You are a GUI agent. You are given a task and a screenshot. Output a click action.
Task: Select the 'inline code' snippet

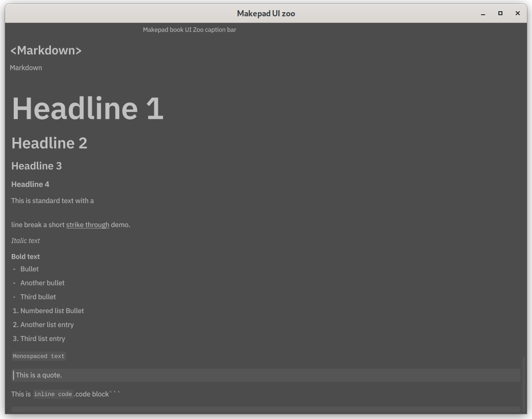[x=53, y=394]
